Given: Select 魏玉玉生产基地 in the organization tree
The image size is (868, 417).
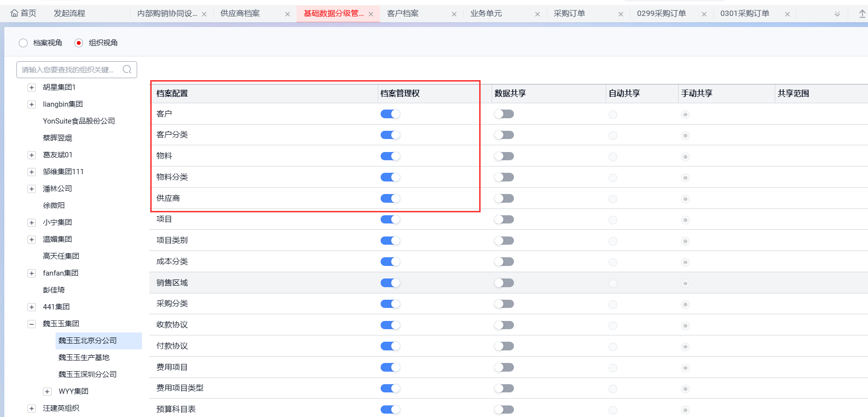Looking at the screenshot, I should (x=84, y=358).
